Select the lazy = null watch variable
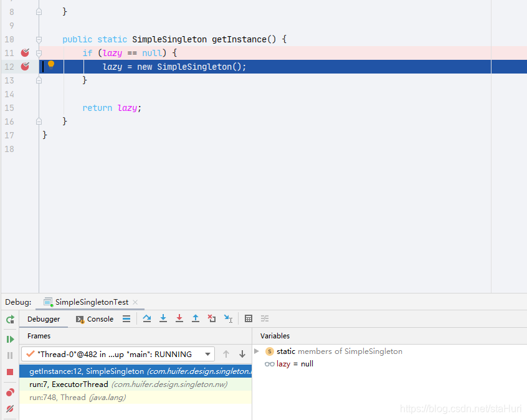 (x=289, y=364)
